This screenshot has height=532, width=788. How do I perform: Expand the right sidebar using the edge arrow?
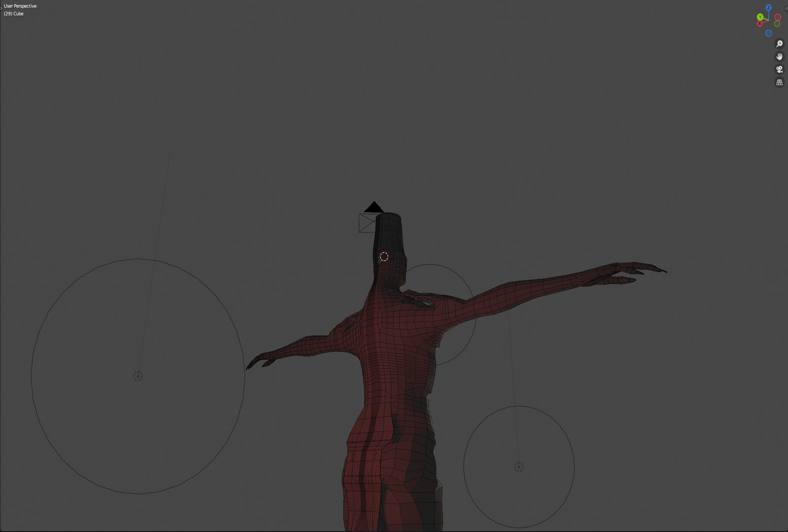click(786, 8)
